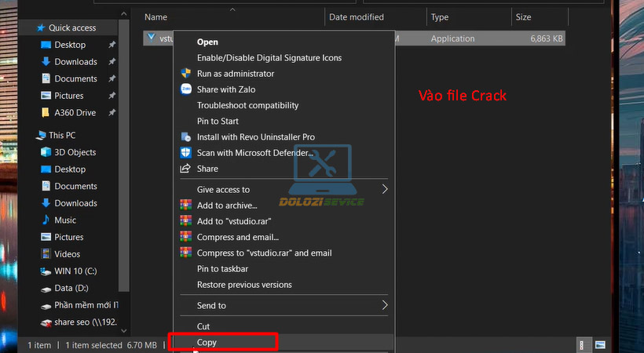Click the Application type cell

(452, 38)
